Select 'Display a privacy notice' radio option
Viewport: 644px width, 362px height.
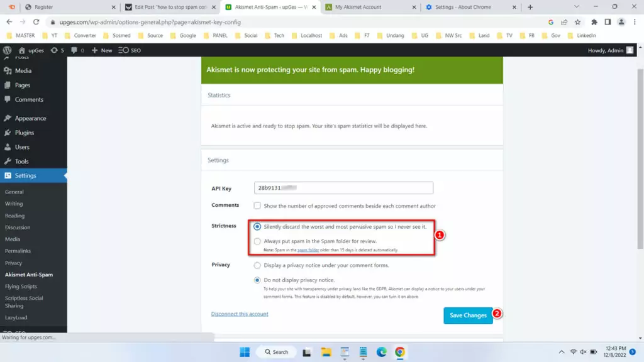[x=257, y=265]
